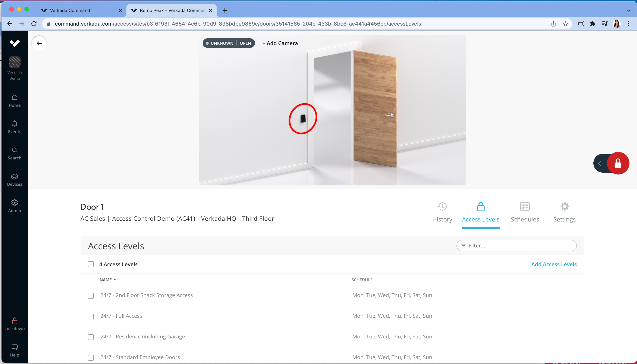
Task: Select all four access levels
Action: click(91, 264)
